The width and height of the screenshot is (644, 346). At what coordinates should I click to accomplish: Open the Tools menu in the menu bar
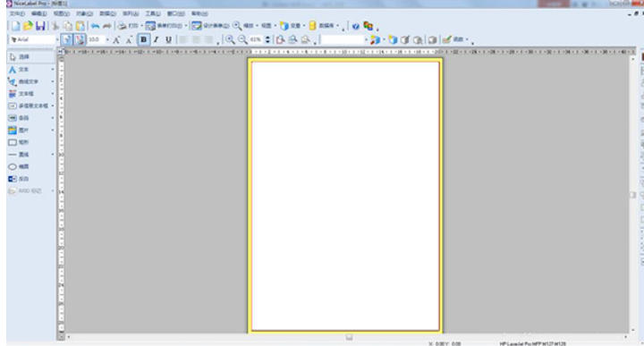coord(152,13)
